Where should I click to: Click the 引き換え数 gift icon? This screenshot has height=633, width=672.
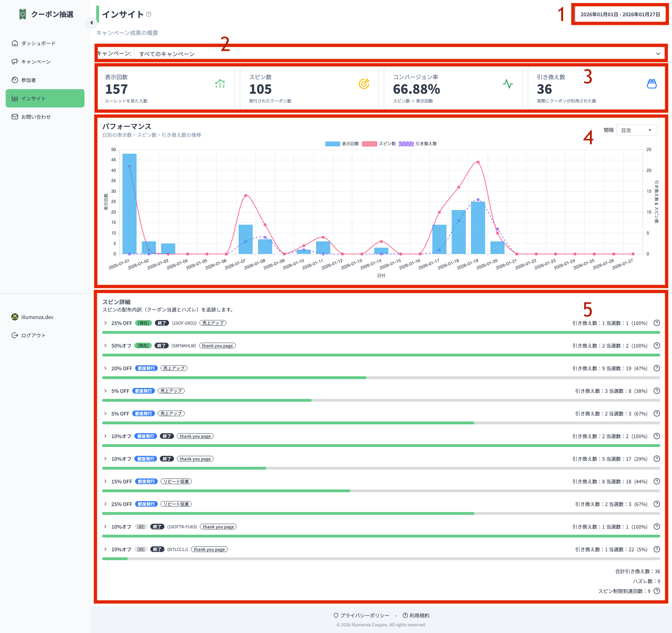coord(651,84)
